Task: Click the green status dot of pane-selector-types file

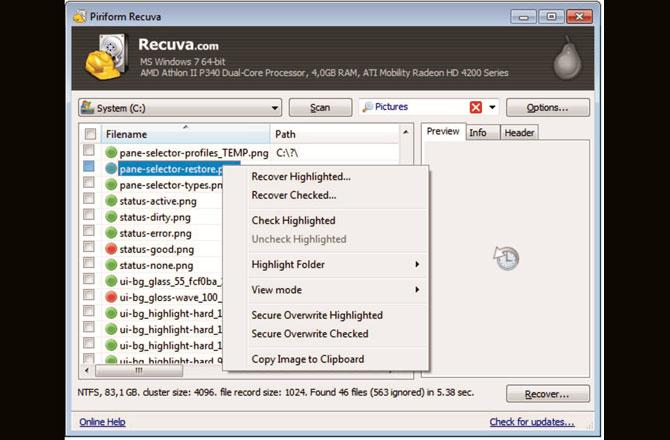Action: [x=111, y=185]
